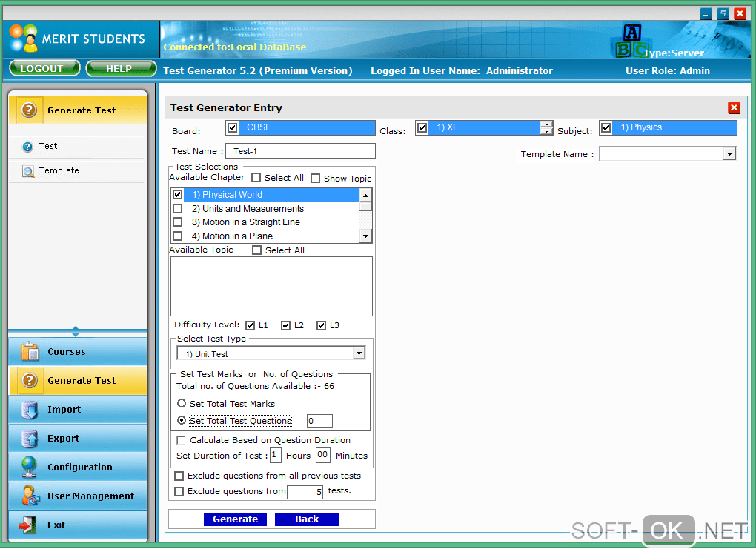Click the User Management people icon

(30, 496)
